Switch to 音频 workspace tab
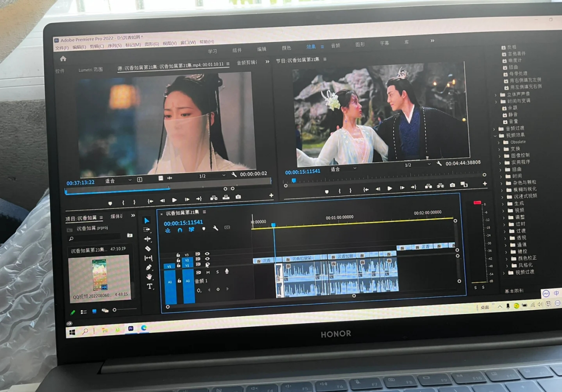The height and width of the screenshot is (392, 562). (336, 46)
